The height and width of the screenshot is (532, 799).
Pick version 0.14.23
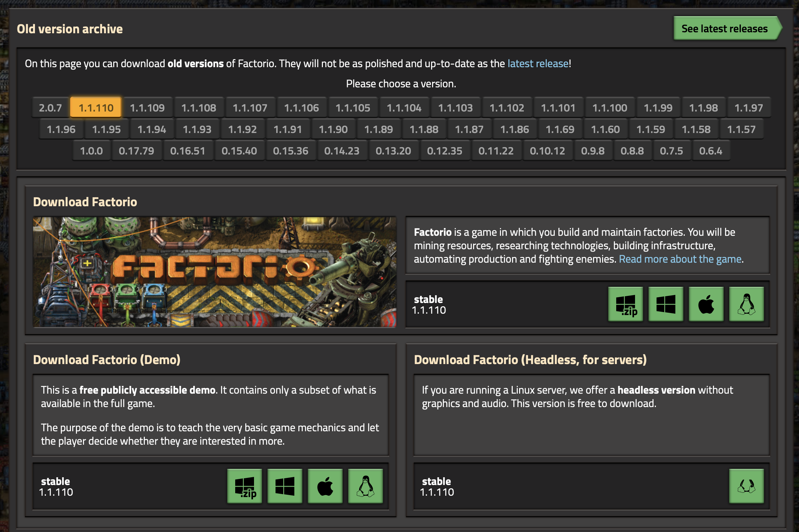pyautogui.click(x=342, y=151)
